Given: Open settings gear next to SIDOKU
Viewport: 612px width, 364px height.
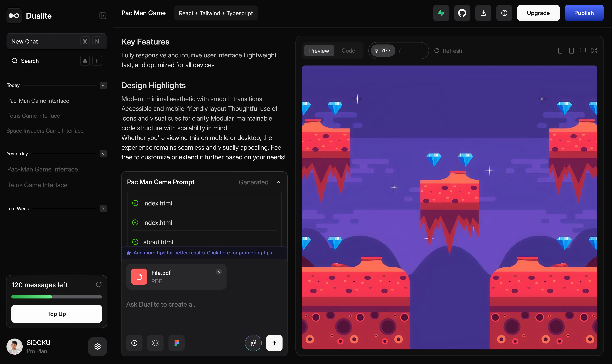Looking at the screenshot, I should coord(97,346).
